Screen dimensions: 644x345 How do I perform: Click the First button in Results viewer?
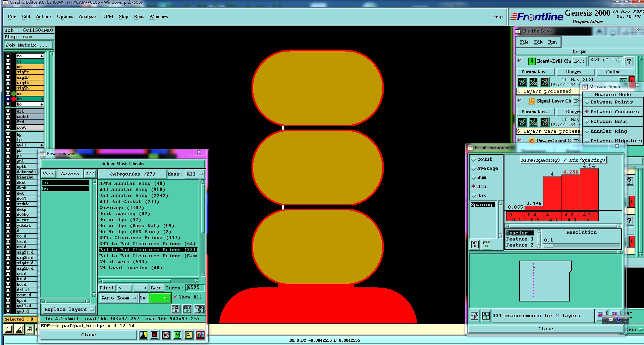tap(107, 288)
